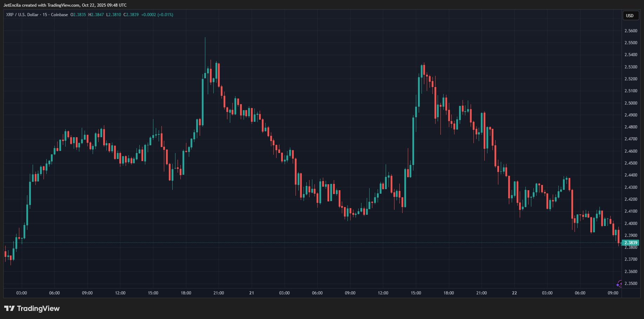The image size is (644, 319).
Task: Open the USD currency selector
Action: point(630,15)
